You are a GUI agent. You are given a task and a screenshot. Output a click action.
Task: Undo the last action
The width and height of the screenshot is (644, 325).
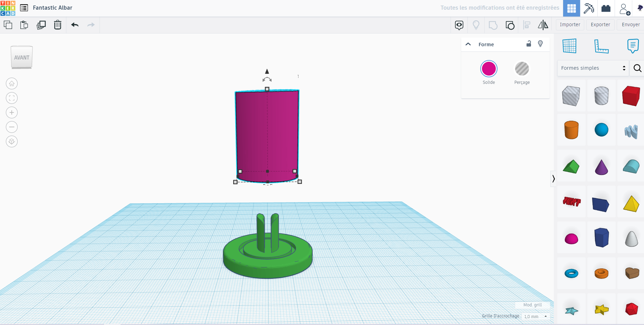pyautogui.click(x=75, y=25)
